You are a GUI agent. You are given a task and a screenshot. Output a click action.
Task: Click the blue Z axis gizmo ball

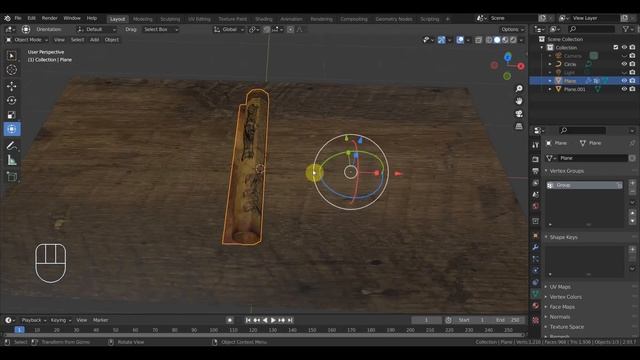pyautogui.click(x=508, y=57)
